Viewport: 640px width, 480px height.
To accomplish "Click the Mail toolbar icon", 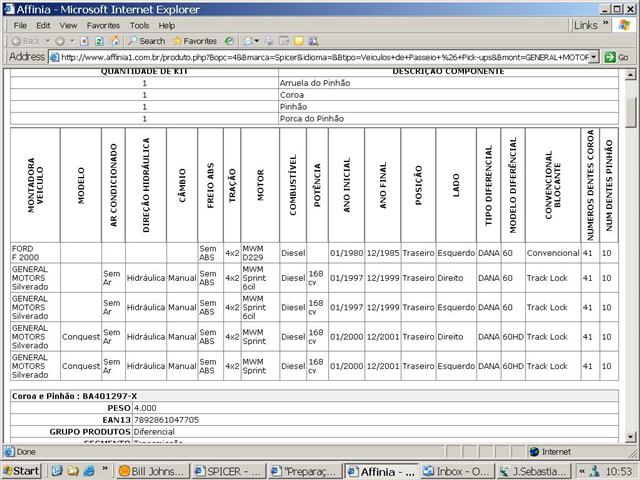I will pos(248,41).
